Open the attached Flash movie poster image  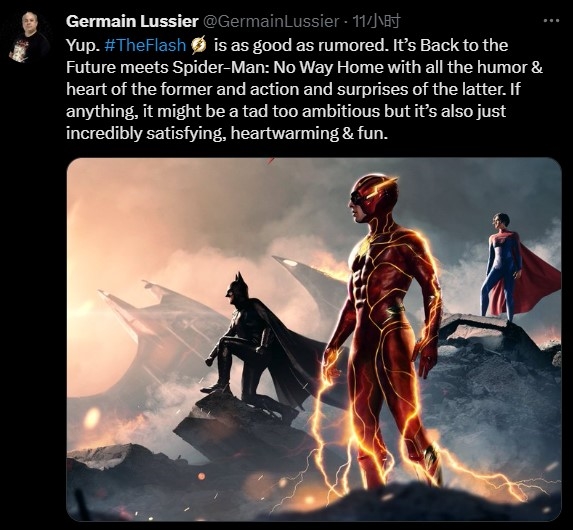coord(314,339)
